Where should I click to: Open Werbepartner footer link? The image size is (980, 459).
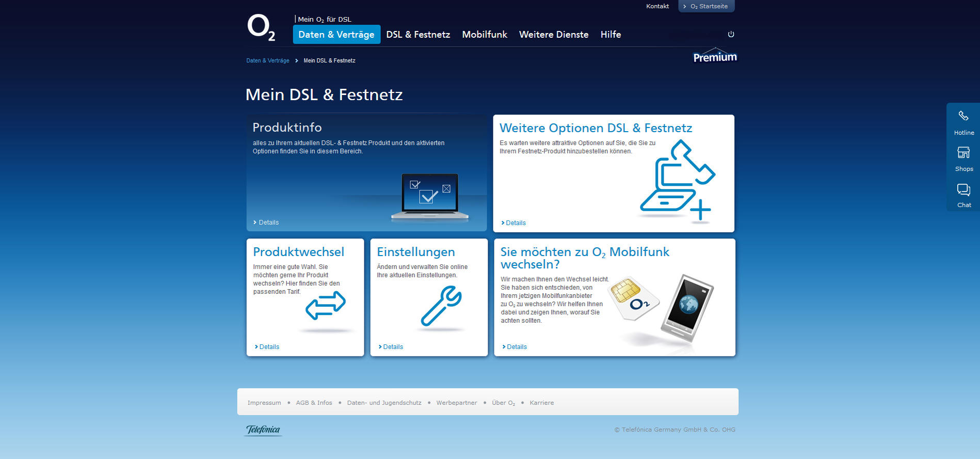click(x=457, y=403)
